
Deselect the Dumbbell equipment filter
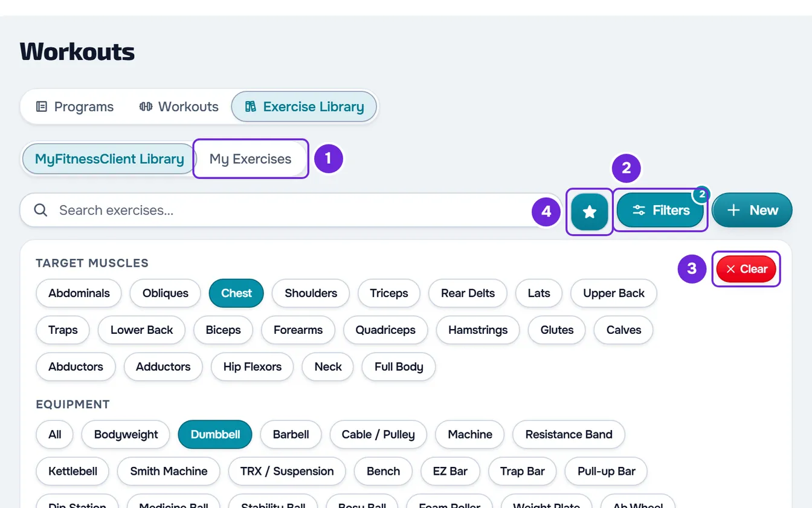[215, 435]
